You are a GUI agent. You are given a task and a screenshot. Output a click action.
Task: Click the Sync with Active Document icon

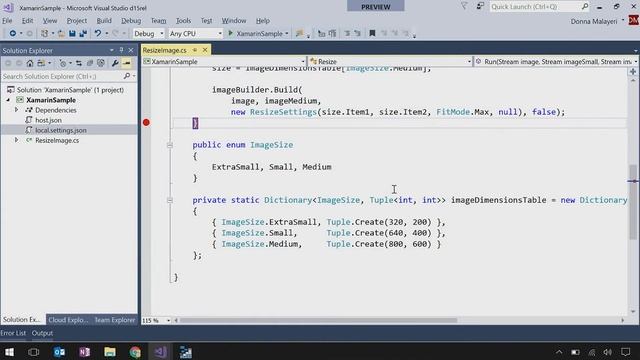pyautogui.click(x=79, y=63)
